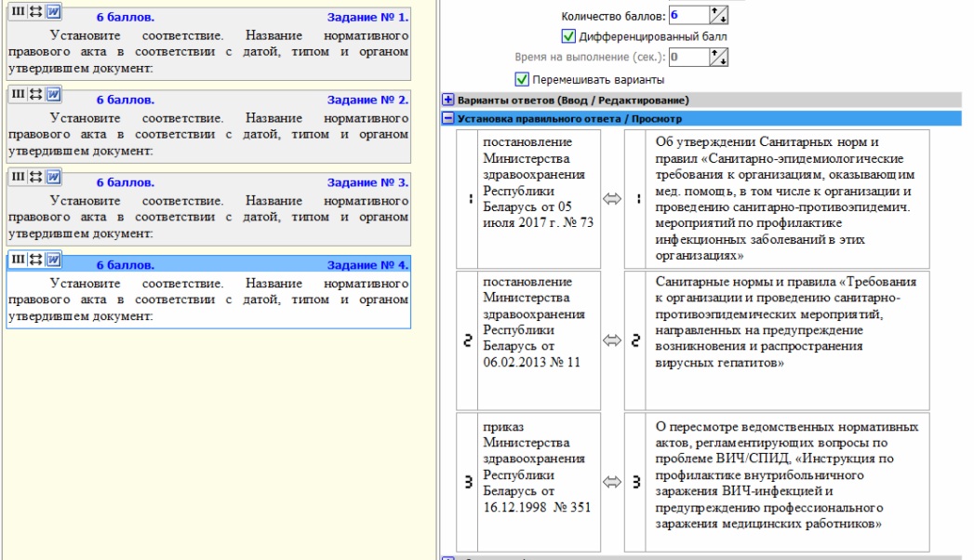Viewport: 974px width, 560px height.
Task: Select left item 'от 06.02.2013 № 11'
Action: click(x=539, y=340)
